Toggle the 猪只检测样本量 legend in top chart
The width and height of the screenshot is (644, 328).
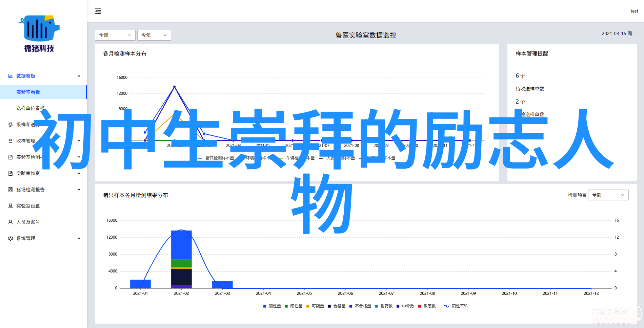[216, 158]
